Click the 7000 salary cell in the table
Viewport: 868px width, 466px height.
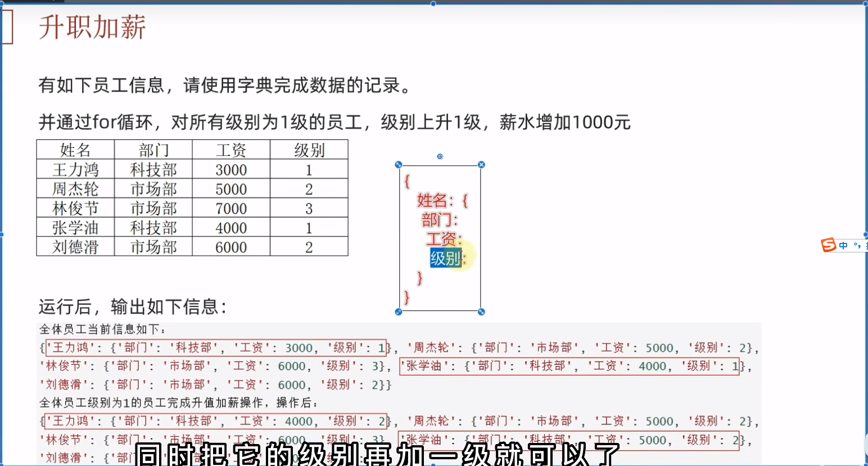(231, 209)
